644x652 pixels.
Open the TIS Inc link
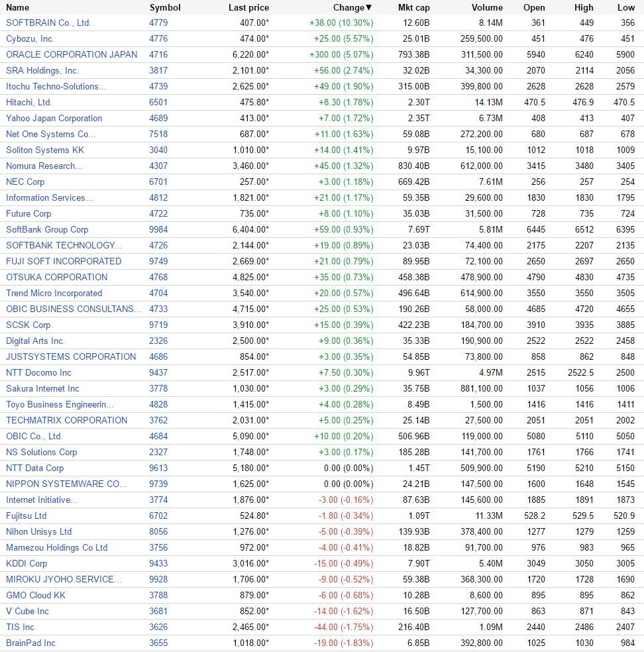point(20,627)
